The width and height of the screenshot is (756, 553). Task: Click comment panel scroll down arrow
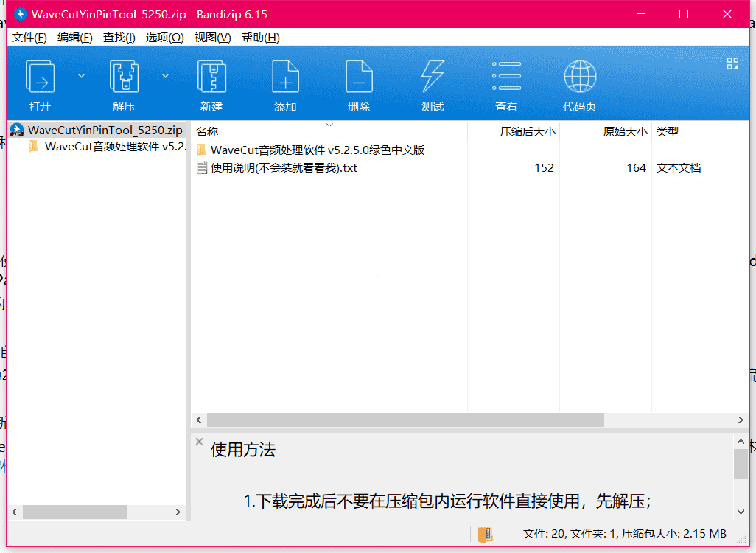741,512
